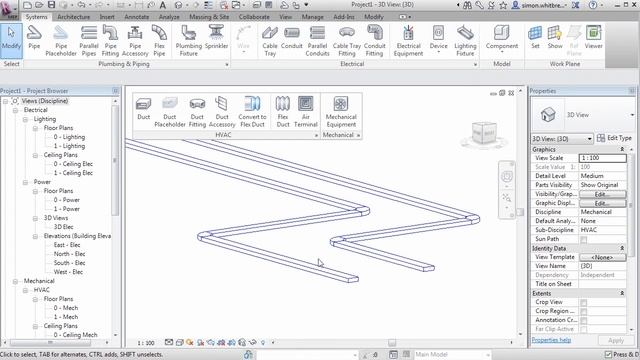Screen dimensions: 640x360
Task: Toggle the Annotation Crop checkbox
Action: pos(584,321)
